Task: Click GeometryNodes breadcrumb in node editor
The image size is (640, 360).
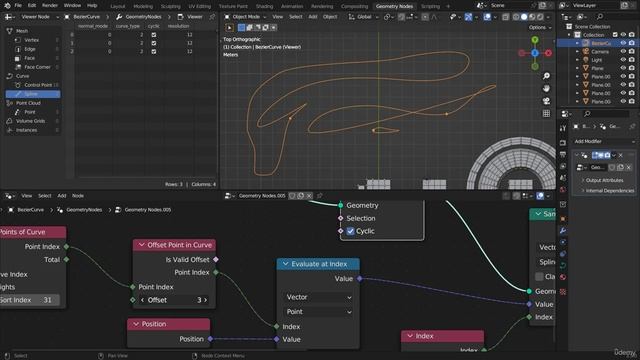Action: tap(84, 210)
